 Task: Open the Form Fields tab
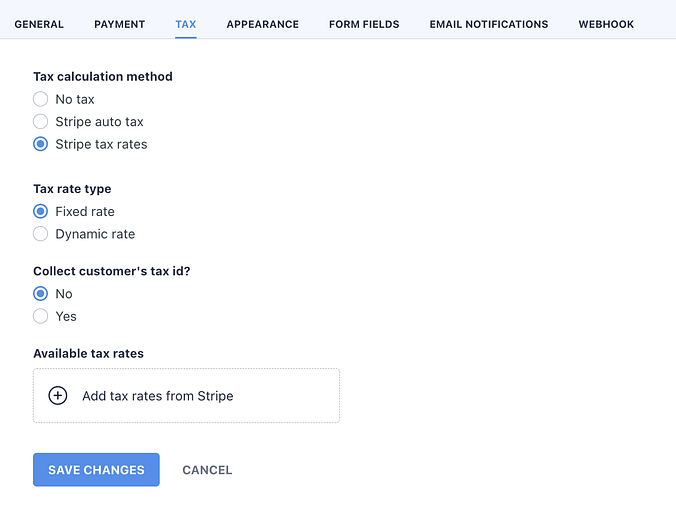click(x=364, y=24)
